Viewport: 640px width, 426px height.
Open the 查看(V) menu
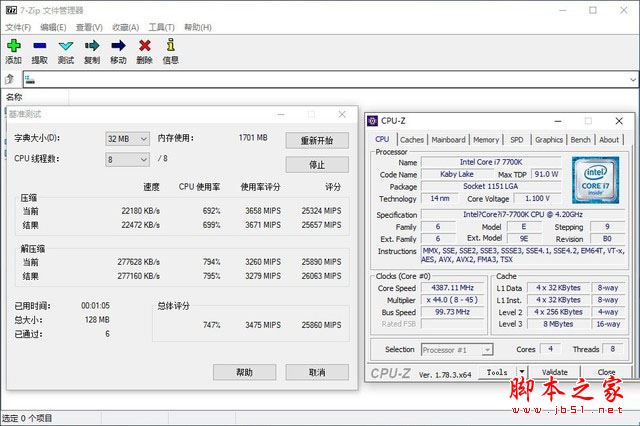tap(89, 27)
